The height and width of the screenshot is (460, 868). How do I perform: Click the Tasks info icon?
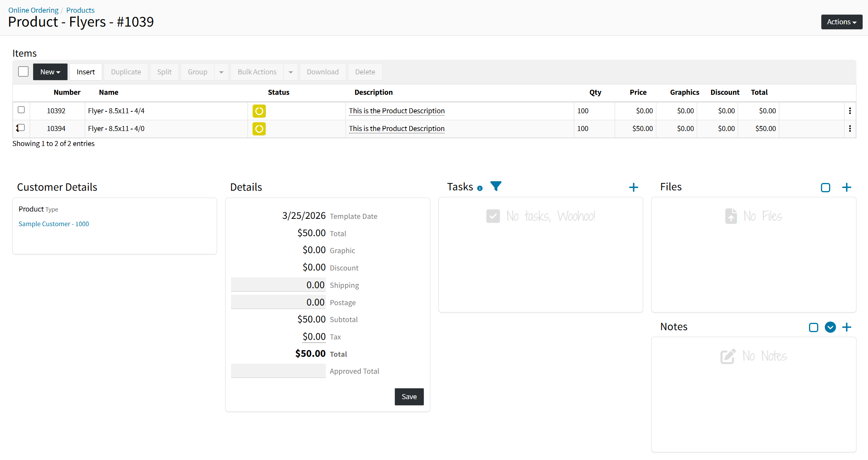(480, 188)
